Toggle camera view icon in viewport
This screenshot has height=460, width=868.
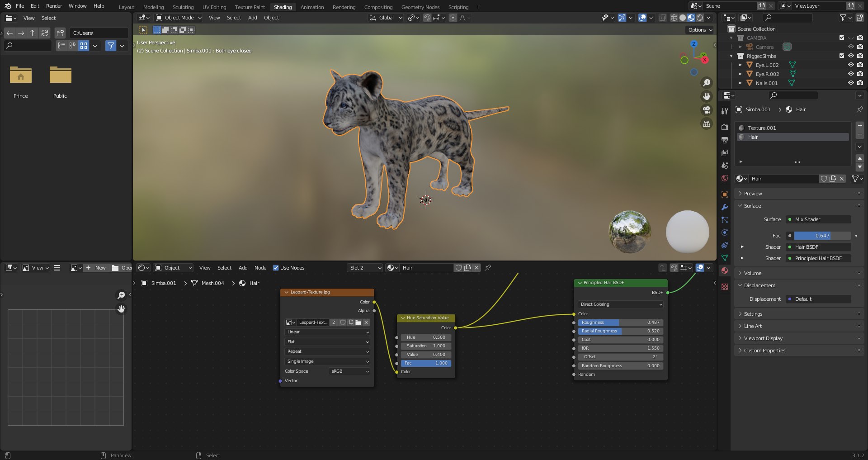click(x=706, y=110)
